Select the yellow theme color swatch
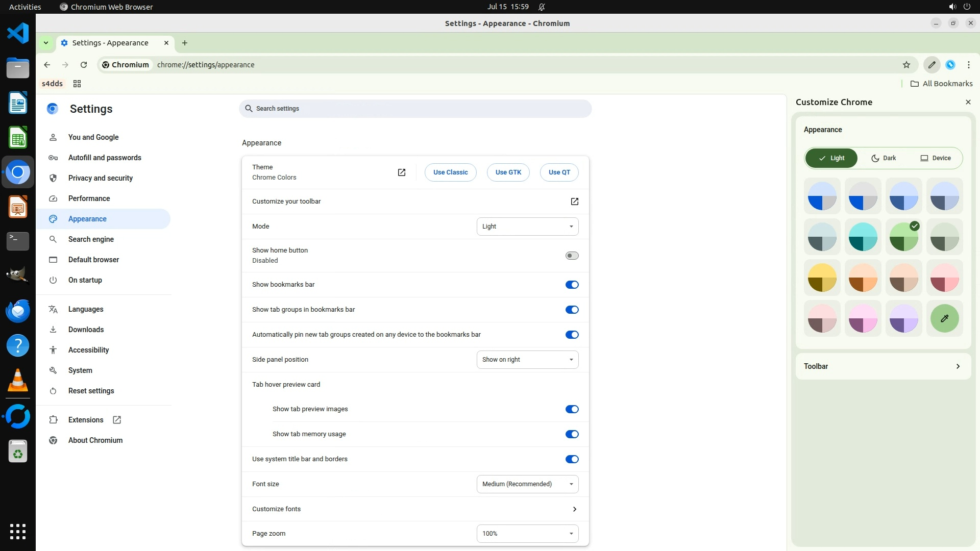Screen dimensions: 980x551 pos(822,278)
